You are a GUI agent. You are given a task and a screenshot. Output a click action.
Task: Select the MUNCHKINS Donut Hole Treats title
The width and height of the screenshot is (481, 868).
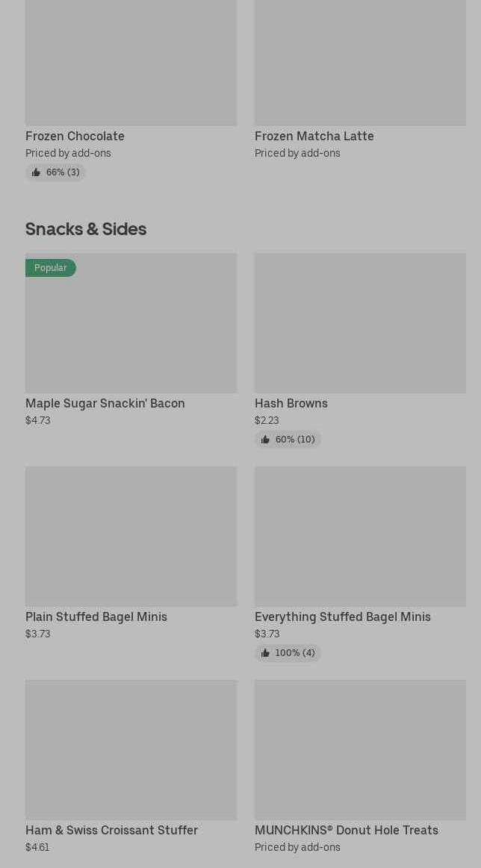[347, 830]
